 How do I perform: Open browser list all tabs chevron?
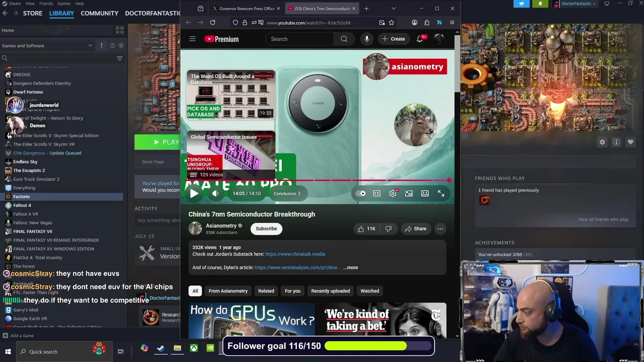coord(393,9)
